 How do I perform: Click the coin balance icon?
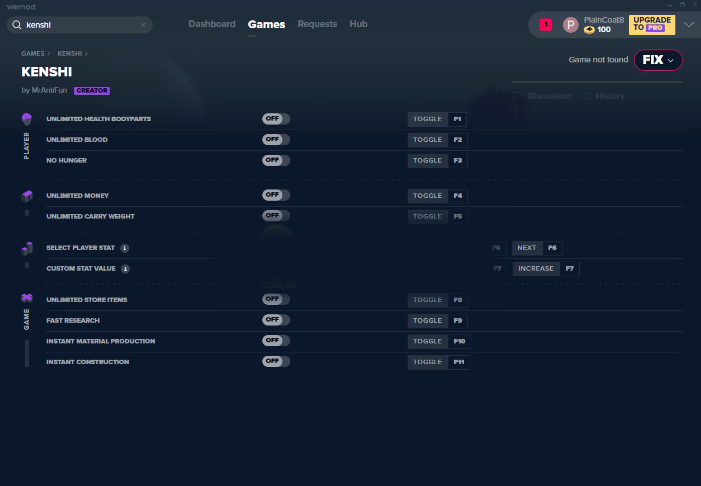[589, 30]
